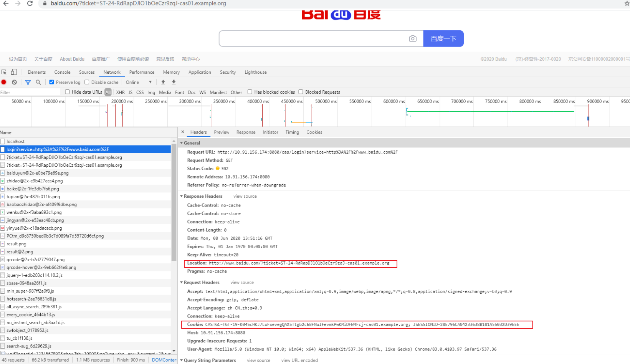630x364 pixels.
Task: Close the request details pane
Action: [x=183, y=132]
